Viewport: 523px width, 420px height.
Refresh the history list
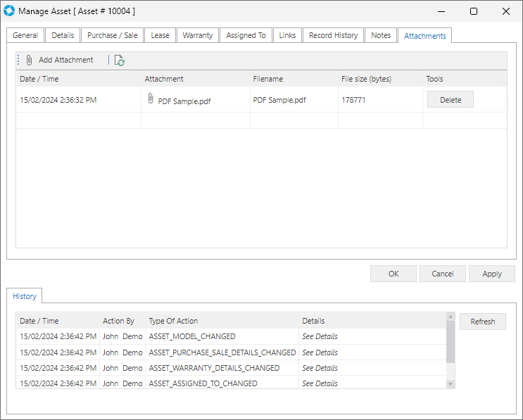pos(482,322)
